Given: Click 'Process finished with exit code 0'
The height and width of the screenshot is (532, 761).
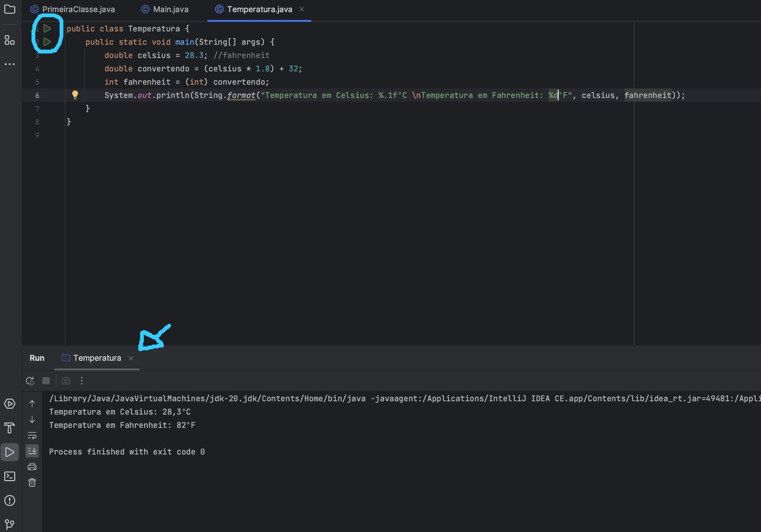Looking at the screenshot, I should (x=127, y=452).
